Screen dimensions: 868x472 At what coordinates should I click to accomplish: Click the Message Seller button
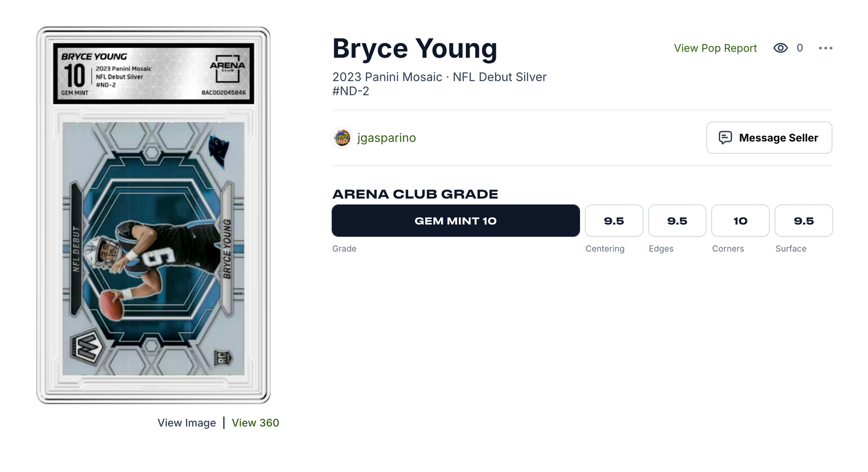769,137
